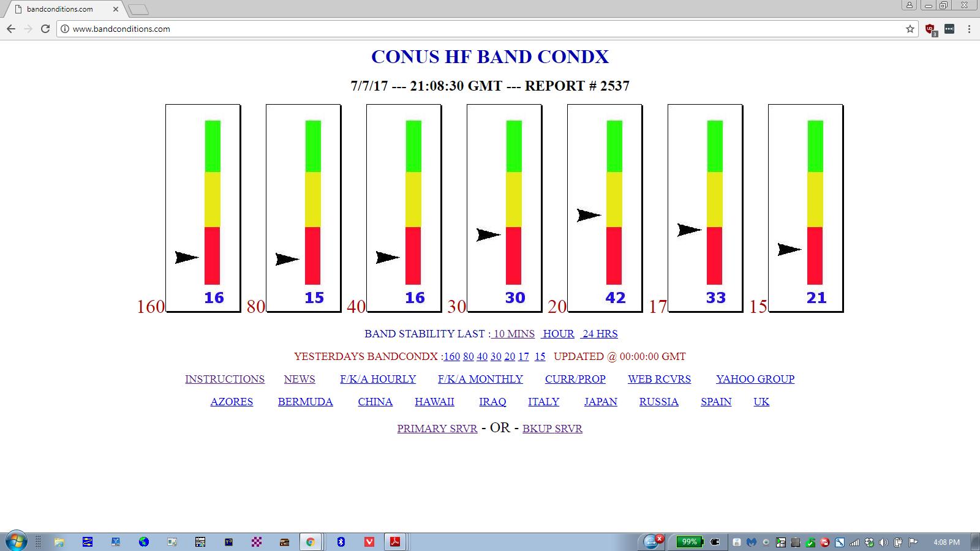Open the WEB RCVRS link
The width and height of the screenshot is (980, 551).
(x=659, y=379)
